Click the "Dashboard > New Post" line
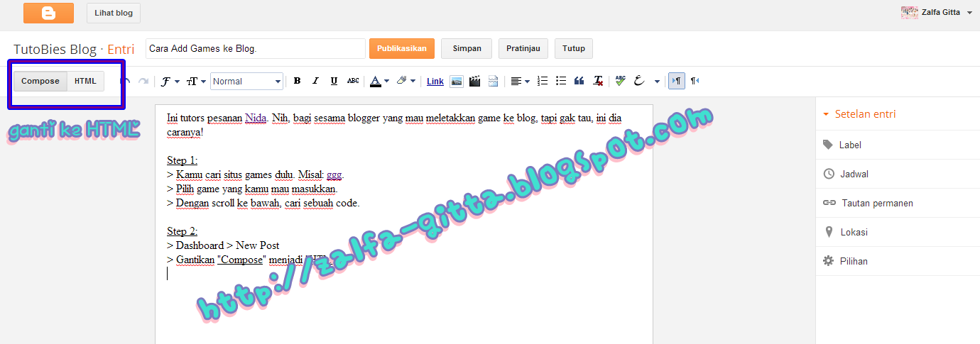 (x=223, y=245)
